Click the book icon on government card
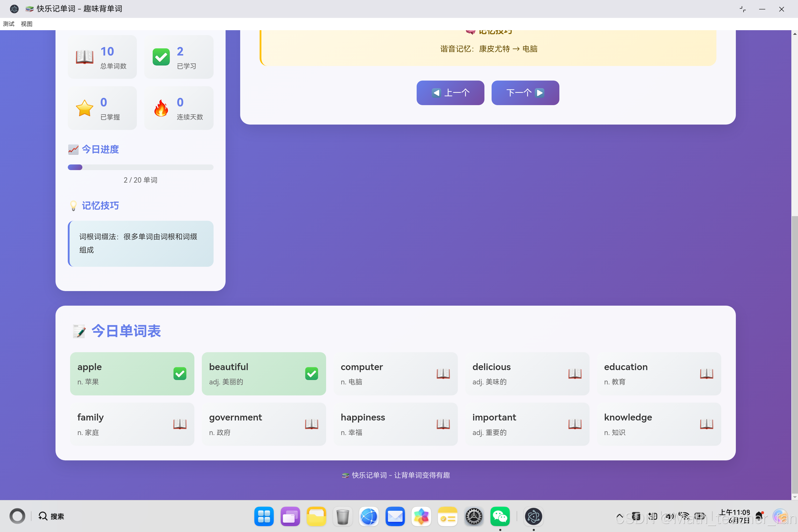Image resolution: width=798 pixels, height=532 pixels. [312, 424]
